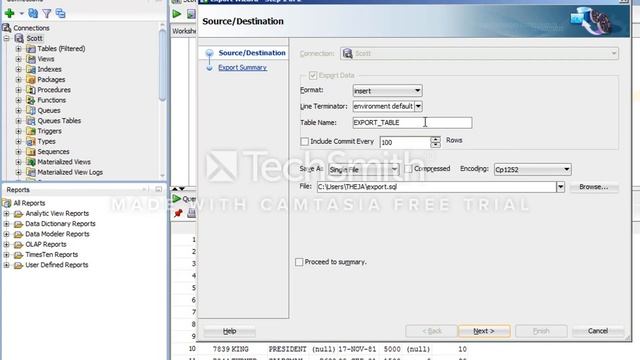Click the Triggers node icon
This screenshot has height=360, width=640.
[x=31, y=131]
